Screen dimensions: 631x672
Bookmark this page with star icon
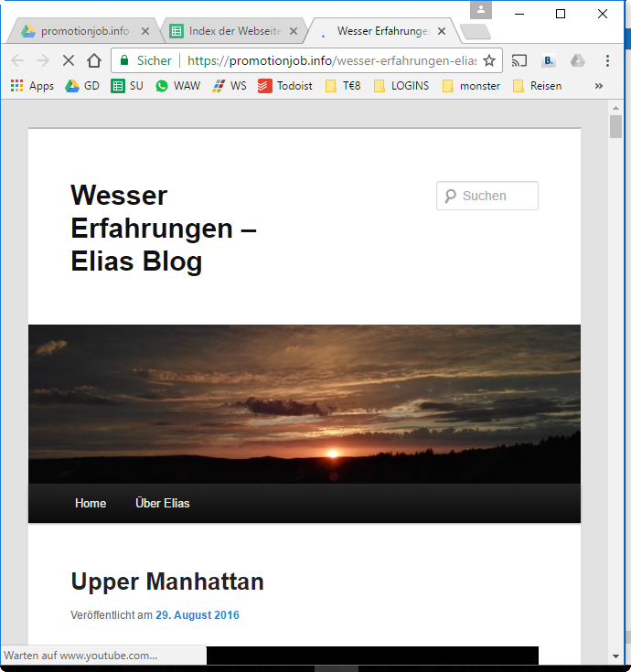click(489, 60)
